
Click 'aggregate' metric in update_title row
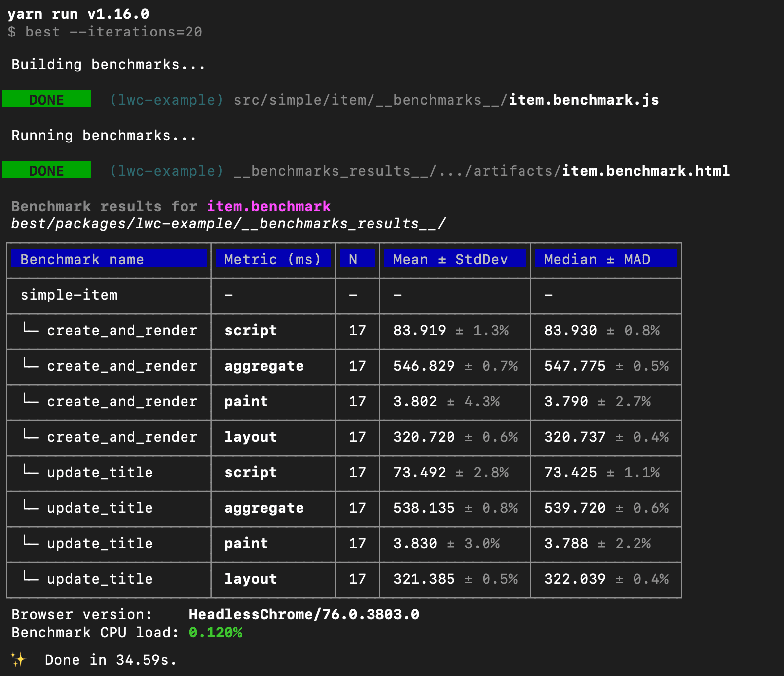click(x=264, y=508)
